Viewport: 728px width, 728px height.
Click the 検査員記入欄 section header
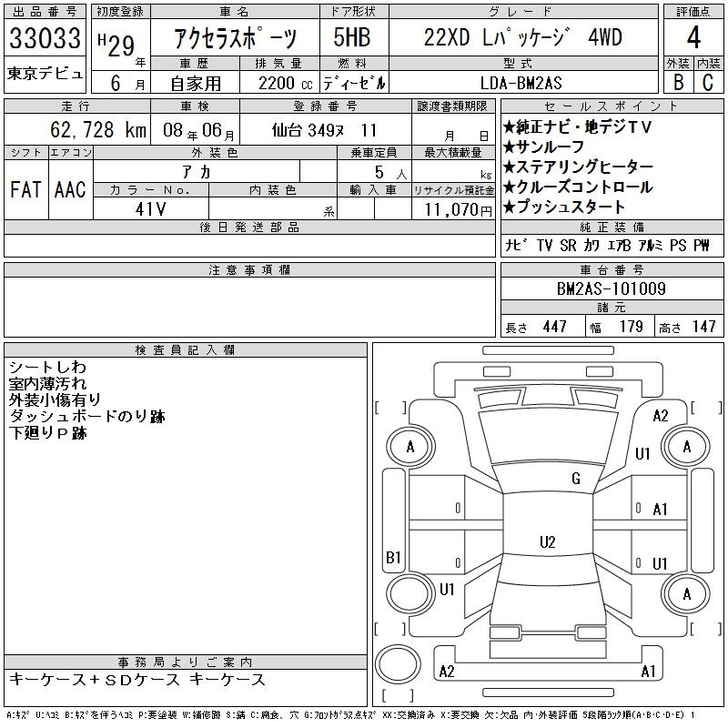tap(186, 350)
